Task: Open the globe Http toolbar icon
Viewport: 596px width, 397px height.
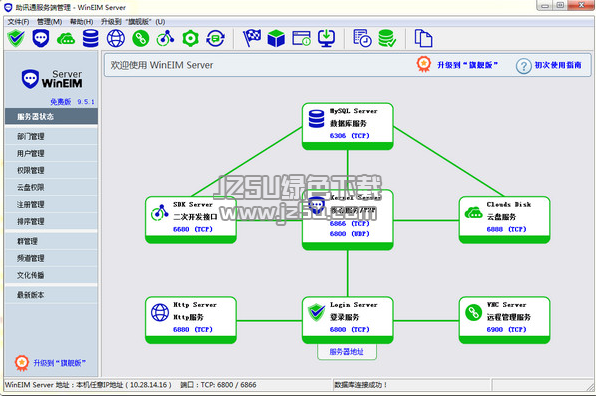Action: click(116, 38)
